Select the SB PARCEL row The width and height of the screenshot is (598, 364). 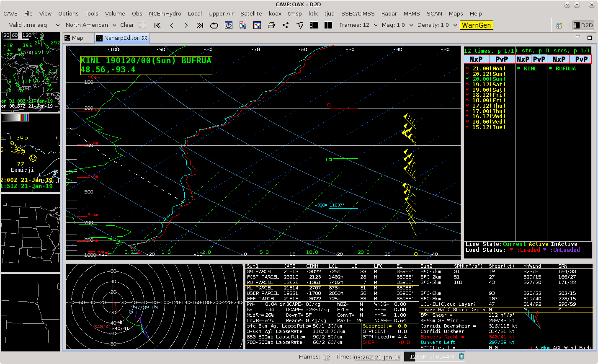[x=332, y=272]
